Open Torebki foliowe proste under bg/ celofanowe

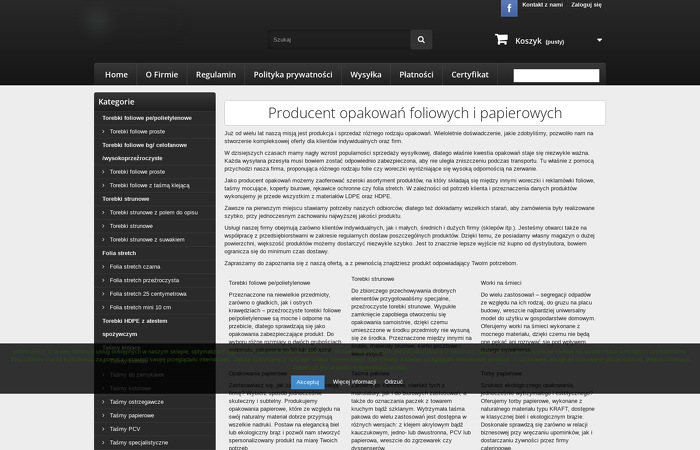coord(137,172)
